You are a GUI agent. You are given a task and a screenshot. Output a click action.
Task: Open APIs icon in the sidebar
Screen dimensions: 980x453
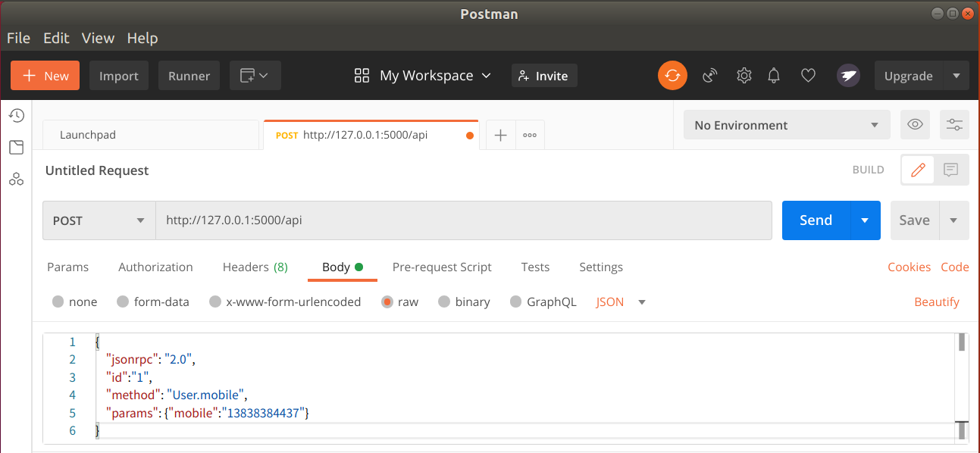[16, 180]
